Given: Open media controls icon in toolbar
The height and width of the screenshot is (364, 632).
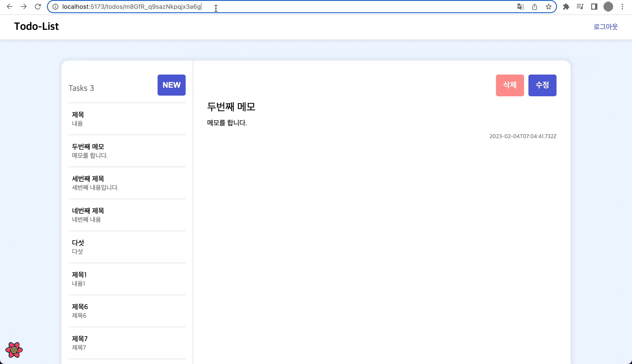Looking at the screenshot, I should pos(580,7).
